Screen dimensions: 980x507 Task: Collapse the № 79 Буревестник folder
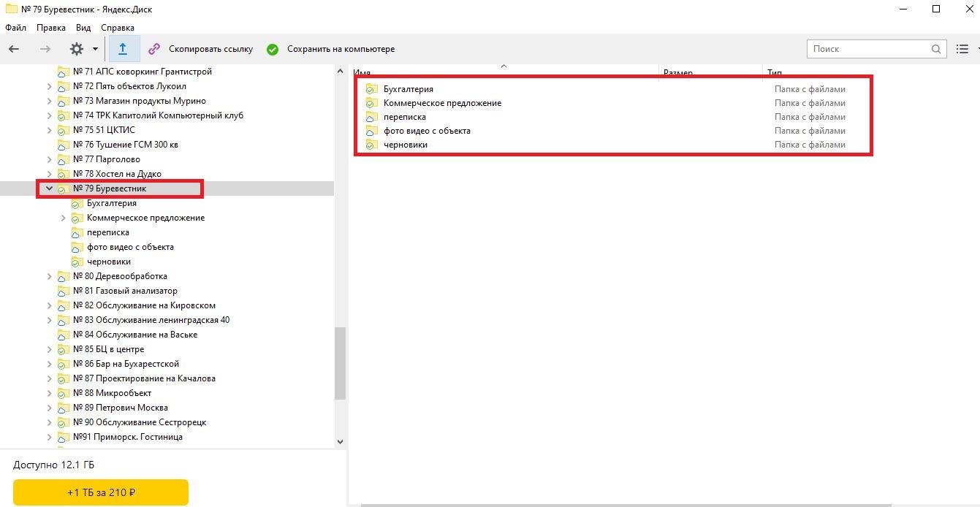pyautogui.click(x=50, y=188)
